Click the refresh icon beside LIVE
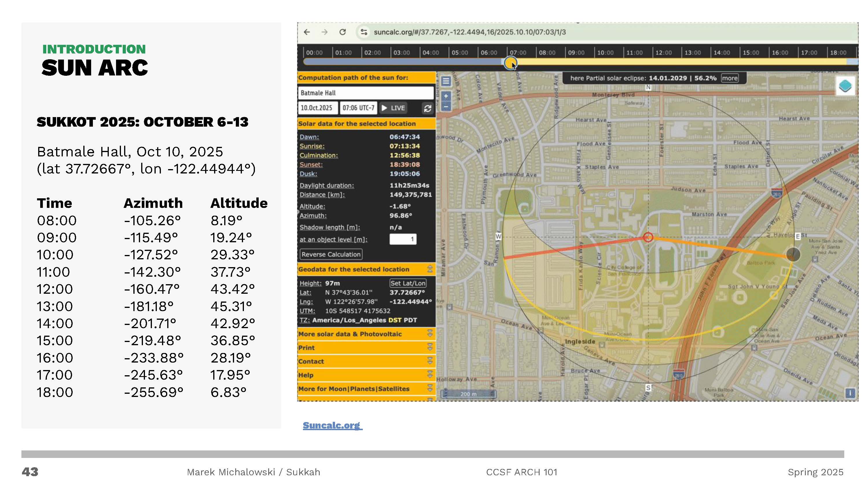868x488 pixels. click(428, 108)
